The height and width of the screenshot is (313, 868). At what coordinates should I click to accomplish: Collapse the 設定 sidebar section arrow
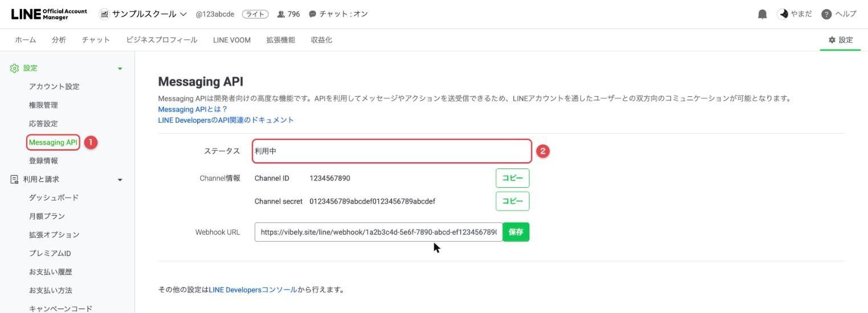tap(120, 69)
